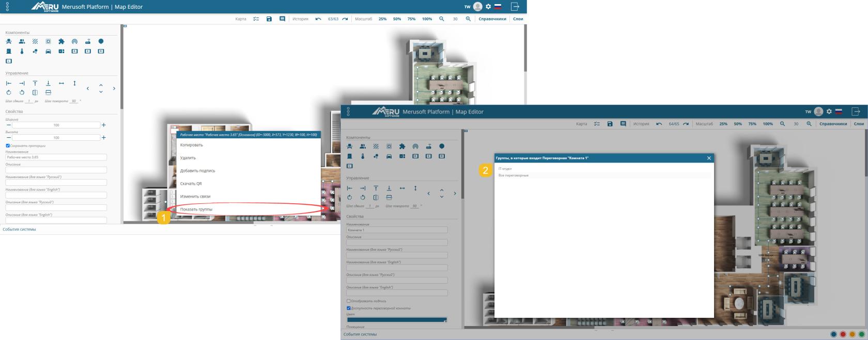Set scale to 50% in the left window
The image size is (868, 340).
pyautogui.click(x=397, y=19)
